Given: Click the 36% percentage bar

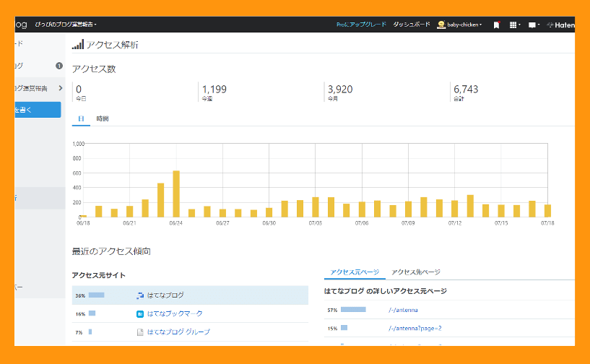Looking at the screenshot, I should pyautogui.click(x=96, y=295).
